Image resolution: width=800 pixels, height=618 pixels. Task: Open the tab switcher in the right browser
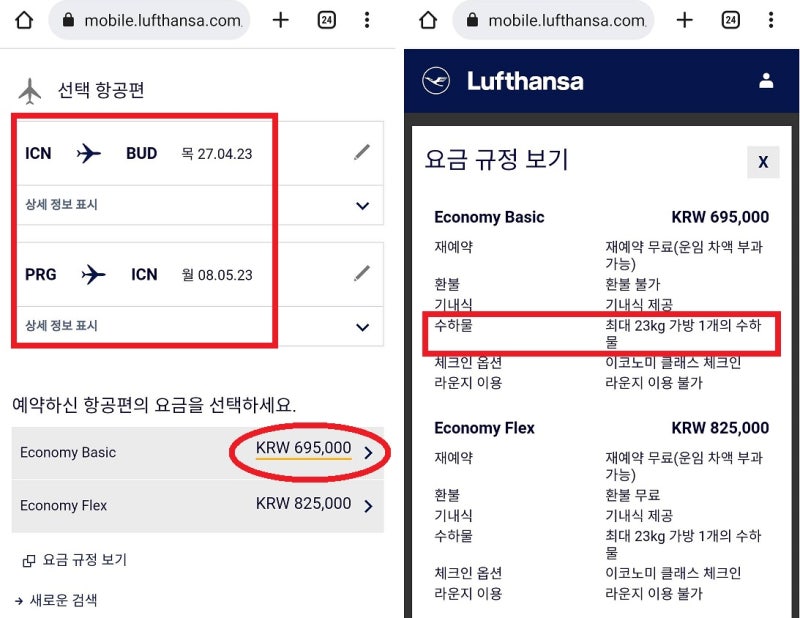click(x=731, y=20)
